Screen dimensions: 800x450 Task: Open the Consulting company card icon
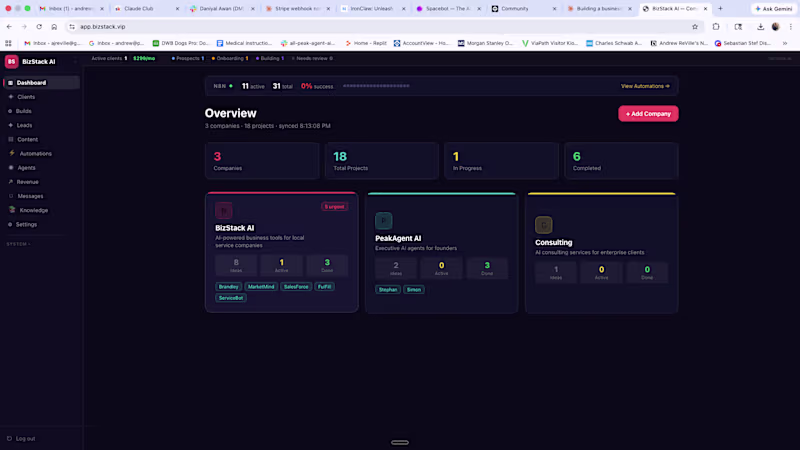tap(543, 224)
